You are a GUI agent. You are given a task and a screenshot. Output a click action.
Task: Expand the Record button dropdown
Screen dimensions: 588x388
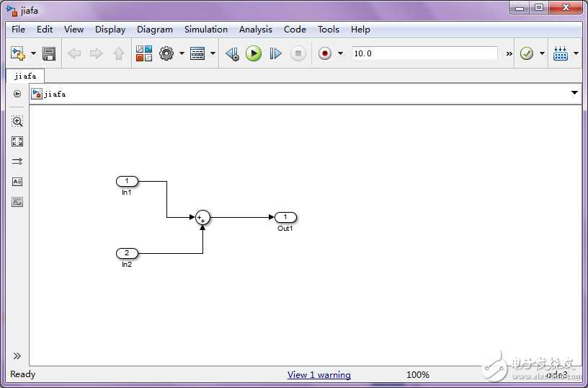(341, 53)
